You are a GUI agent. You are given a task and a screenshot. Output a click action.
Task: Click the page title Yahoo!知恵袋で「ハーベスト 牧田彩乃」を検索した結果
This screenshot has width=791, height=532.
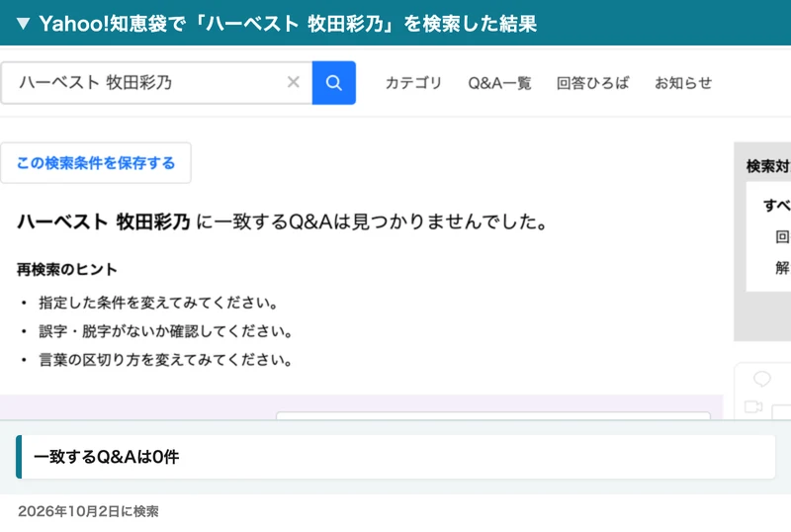point(288,23)
